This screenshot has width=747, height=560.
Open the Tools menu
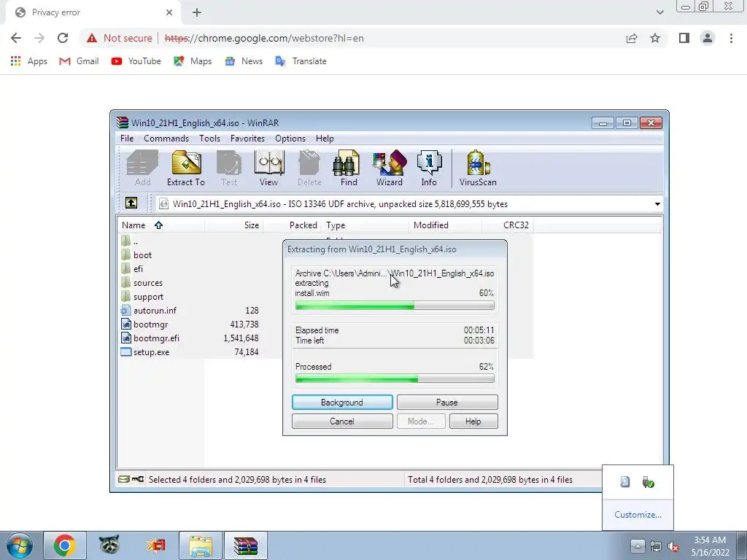(x=209, y=138)
